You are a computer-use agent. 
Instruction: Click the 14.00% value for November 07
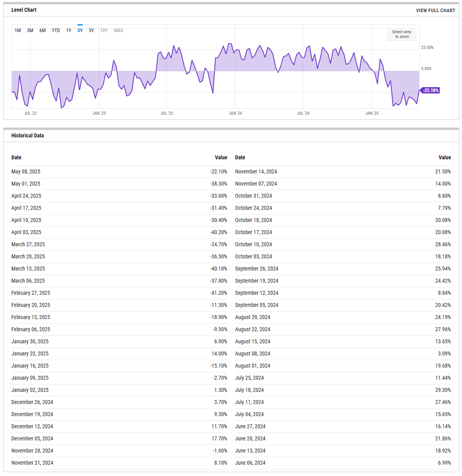pyautogui.click(x=443, y=184)
